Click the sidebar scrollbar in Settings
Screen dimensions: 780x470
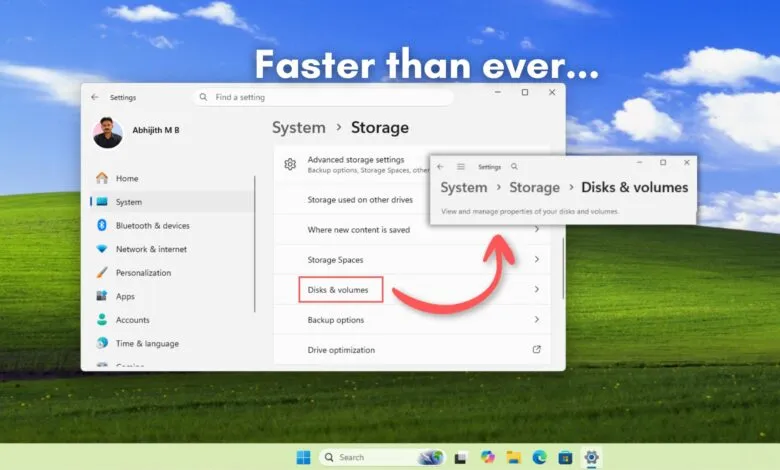(255, 244)
